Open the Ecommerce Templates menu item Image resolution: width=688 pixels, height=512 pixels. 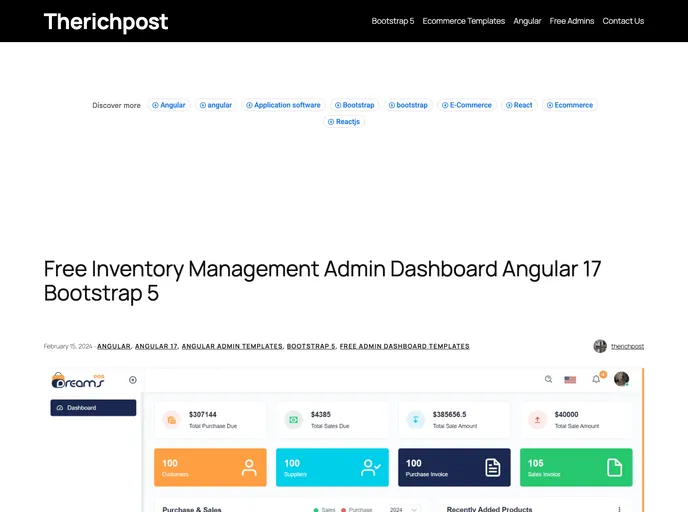(464, 21)
